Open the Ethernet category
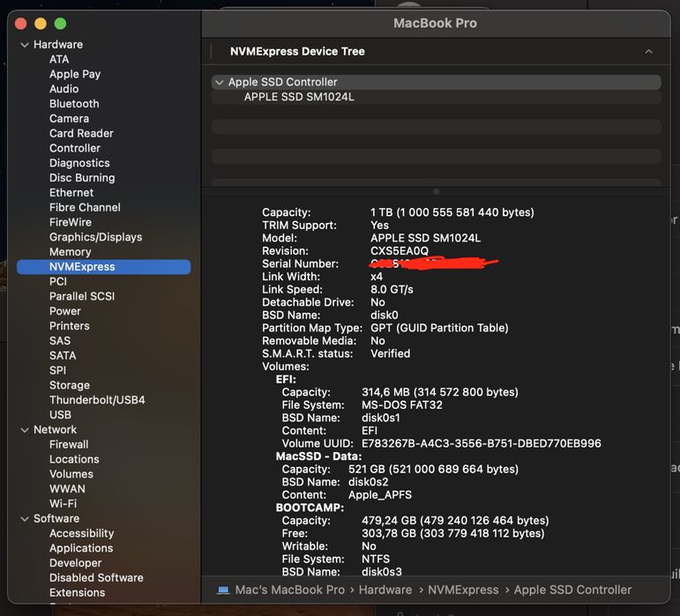Viewport: 680px width, 616px height. click(71, 193)
